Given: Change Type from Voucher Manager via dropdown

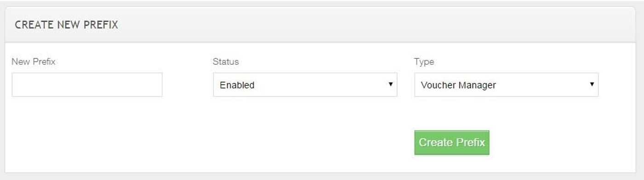Looking at the screenshot, I should point(506,84).
